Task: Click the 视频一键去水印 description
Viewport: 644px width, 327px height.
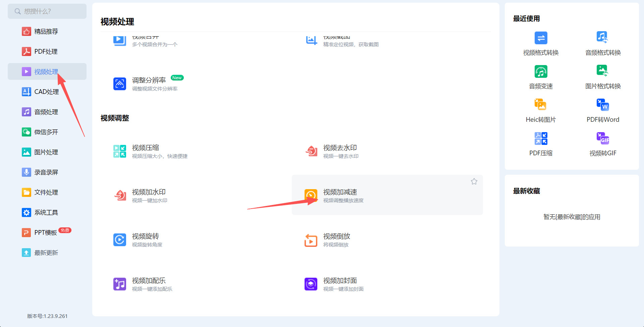Action: (x=341, y=156)
